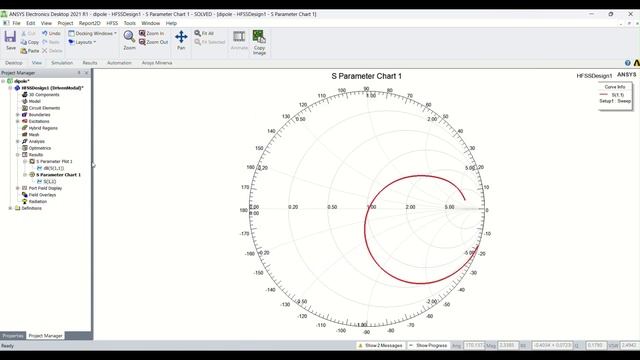Select the Mesh node in project tree

pyautogui.click(x=34, y=135)
